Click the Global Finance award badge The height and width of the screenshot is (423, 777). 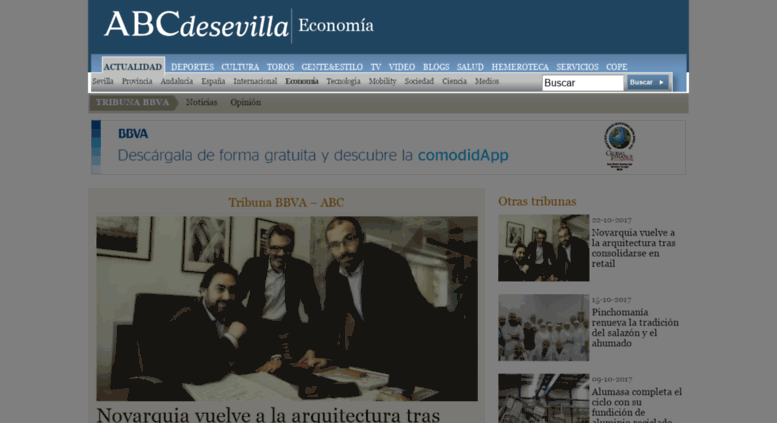[619, 146]
